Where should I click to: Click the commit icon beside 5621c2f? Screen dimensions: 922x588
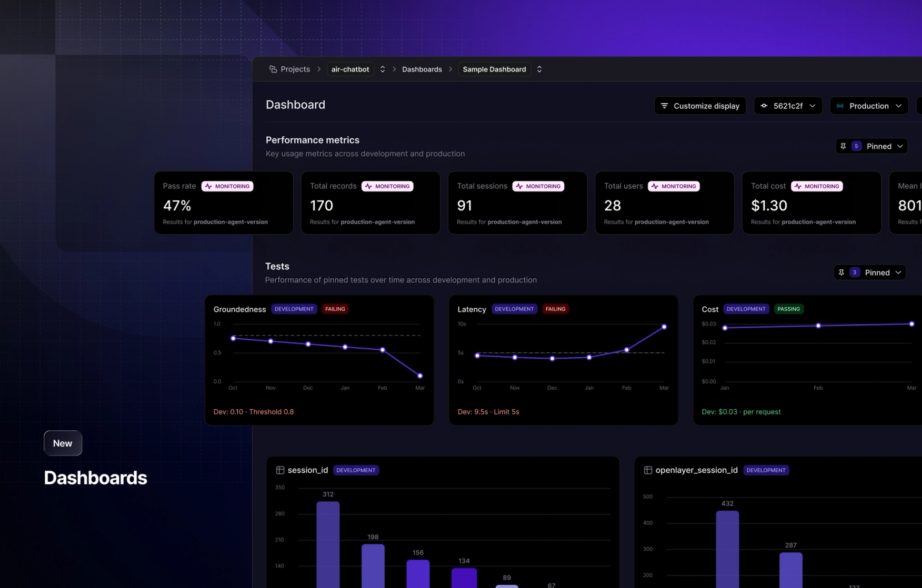764,106
